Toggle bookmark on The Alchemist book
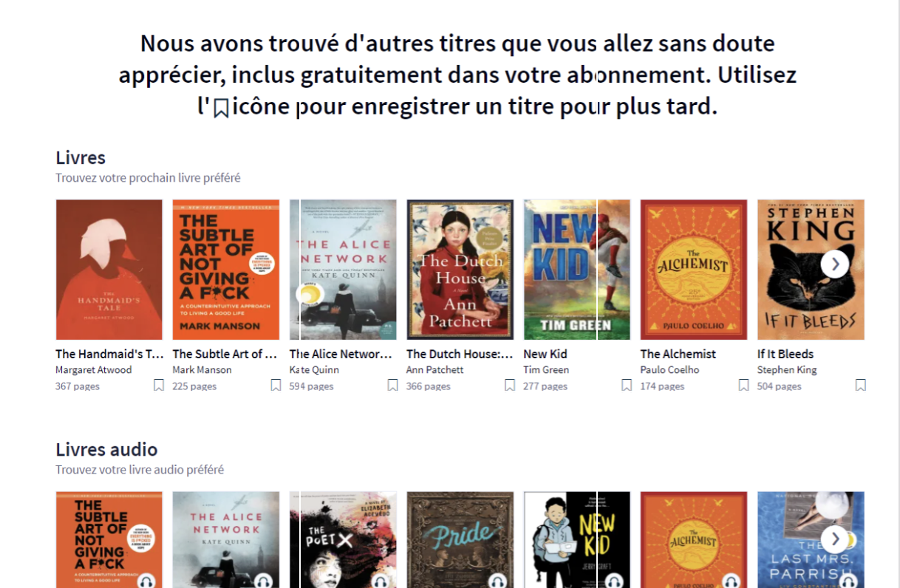 coord(743,385)
